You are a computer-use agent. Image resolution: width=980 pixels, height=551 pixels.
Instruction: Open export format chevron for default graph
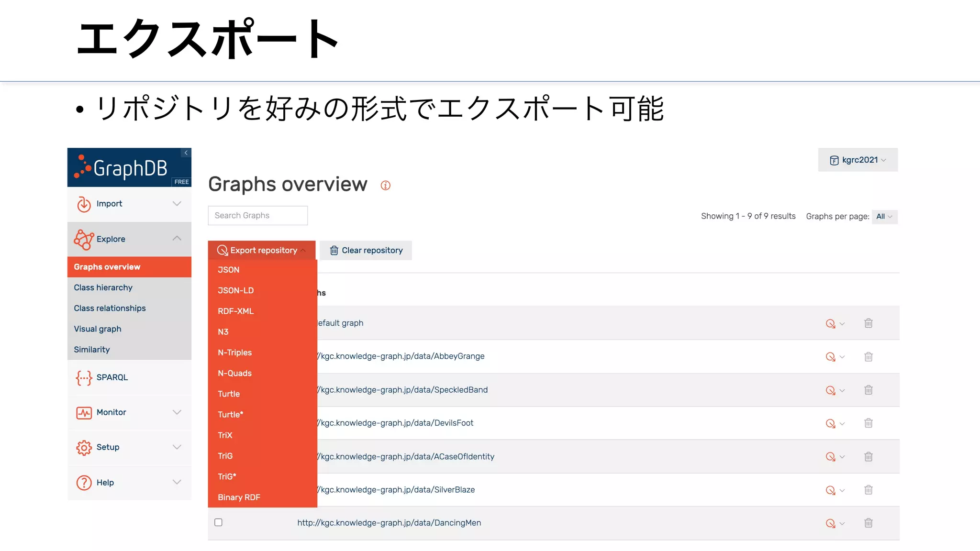pos(842,324)
